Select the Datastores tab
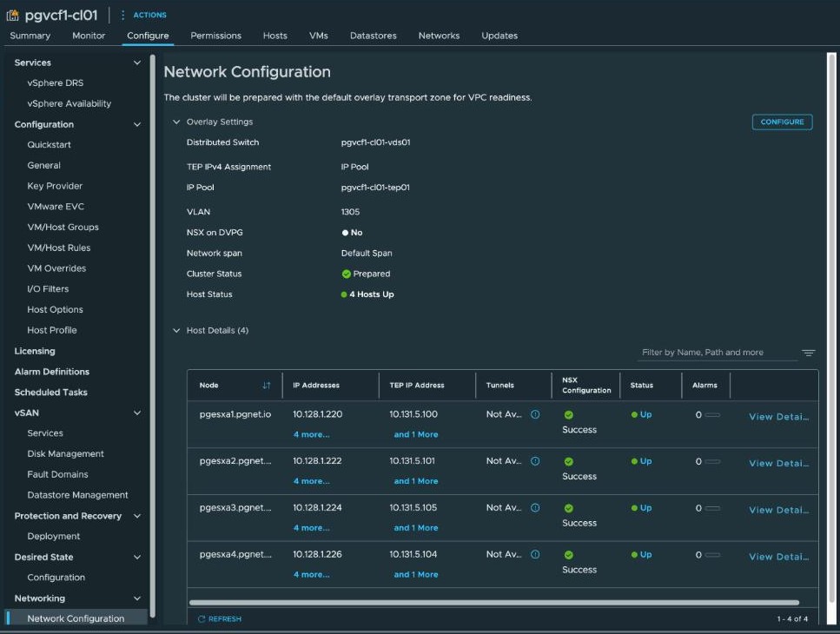This screenshot has height=634, width=840. [x=373, y=36]
